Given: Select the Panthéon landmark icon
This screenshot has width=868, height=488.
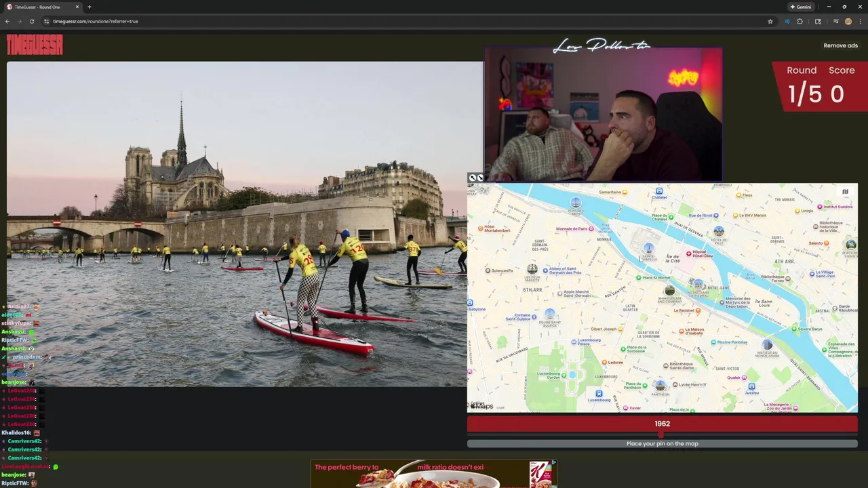Looking at the screenshot, I should coord(660,386).
